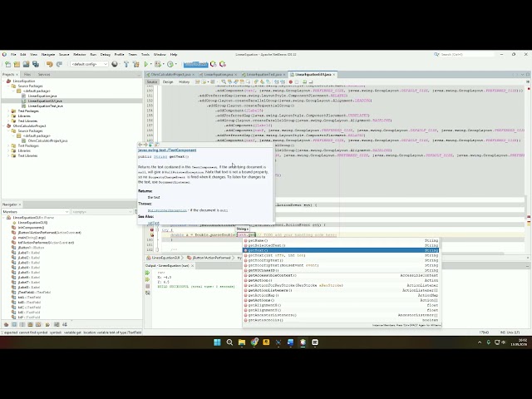Open the Refactor menu
The image size is (532, 399).
pyautogui.click(x=80, y=54)
